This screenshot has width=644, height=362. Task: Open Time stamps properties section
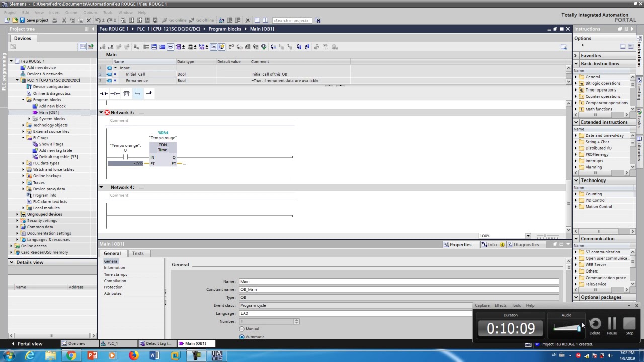(116, 274)
